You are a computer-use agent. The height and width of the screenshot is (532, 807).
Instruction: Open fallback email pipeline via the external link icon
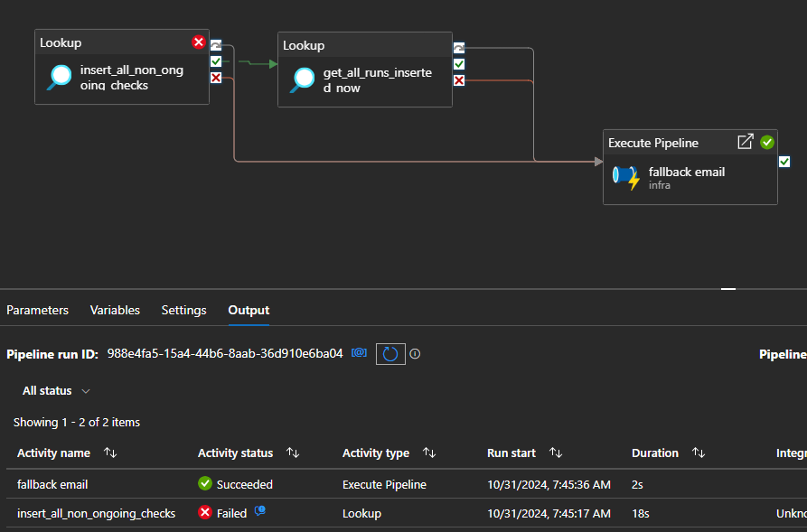click(745, 142)
